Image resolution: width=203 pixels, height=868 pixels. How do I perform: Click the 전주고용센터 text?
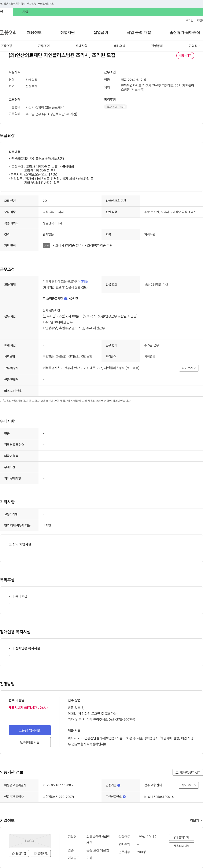[x=153, y=785]
